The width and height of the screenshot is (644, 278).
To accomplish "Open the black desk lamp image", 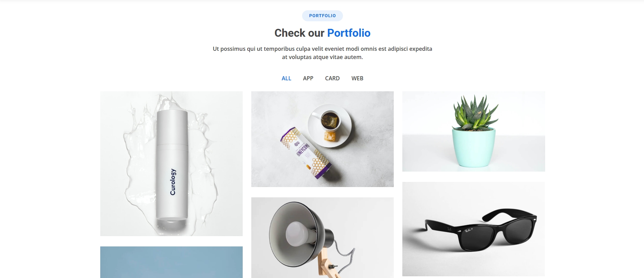I will pos(322,238).
